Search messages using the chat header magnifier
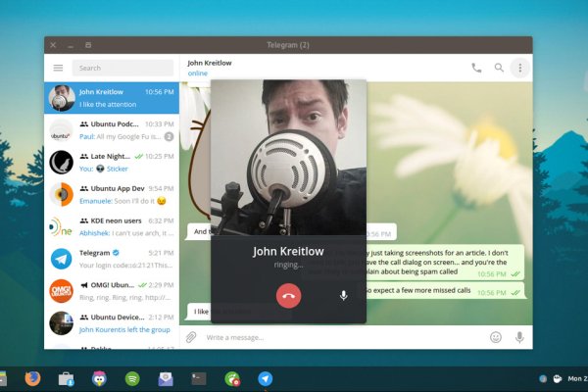Screen dimensions: 588x392 click(499, 68)
